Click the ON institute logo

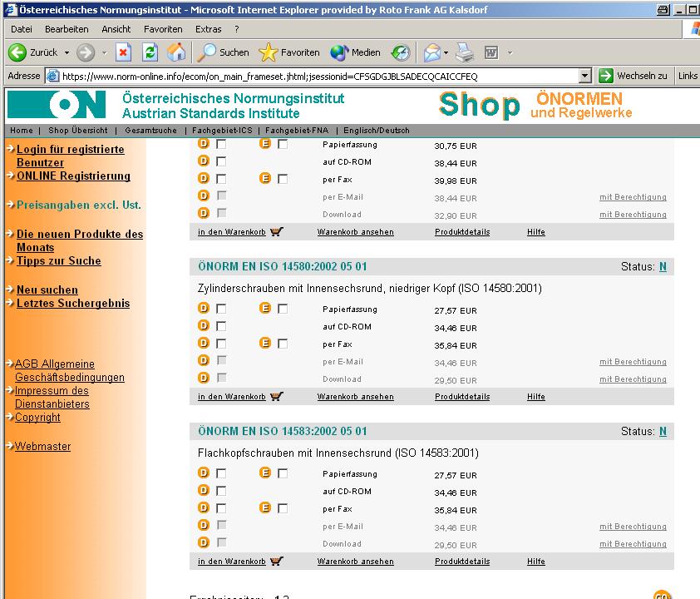pos(57,105)
